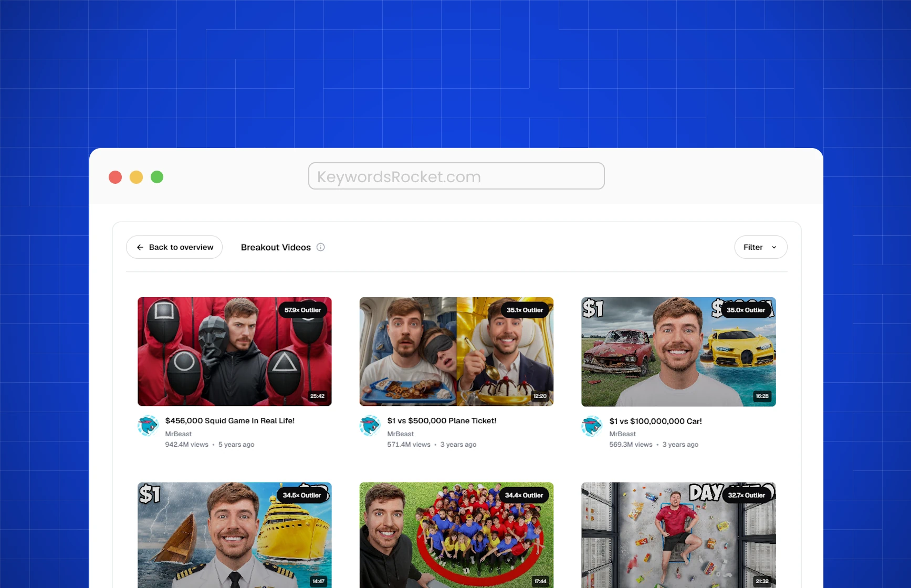This screenshot has width=911, height=588.
Task: Click MrBeast avatar beside Plane Ticket title
Action: [x=370, y=426]
